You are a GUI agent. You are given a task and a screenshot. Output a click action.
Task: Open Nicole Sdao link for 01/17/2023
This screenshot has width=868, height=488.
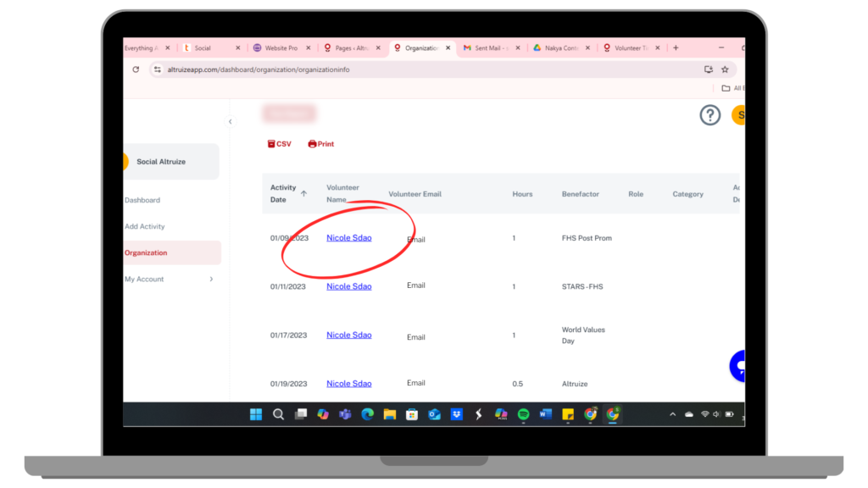[x=348, y=335]
